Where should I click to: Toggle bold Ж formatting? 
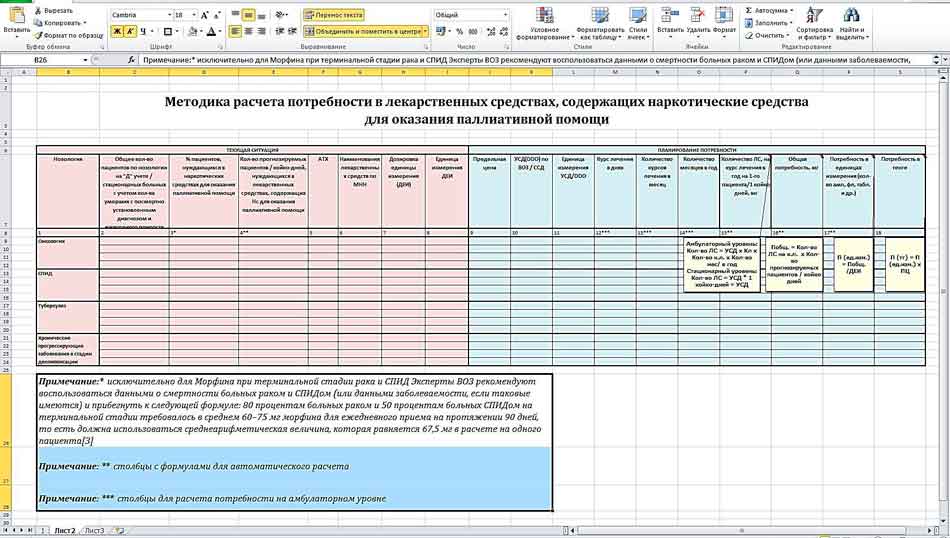117,31
